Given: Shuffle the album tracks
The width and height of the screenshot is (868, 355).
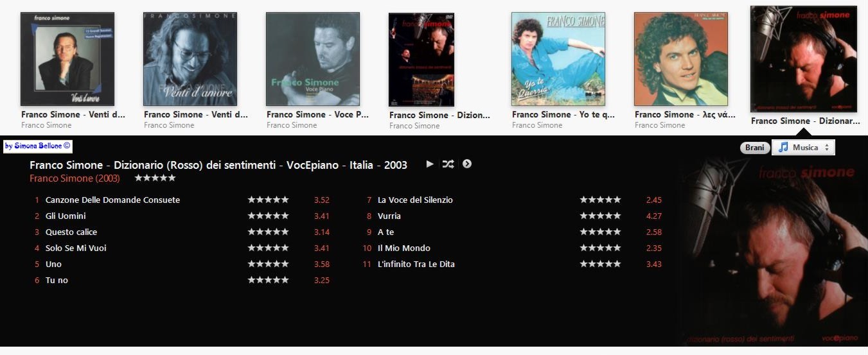Looking at the screenshot, I should tap(448, 164).
